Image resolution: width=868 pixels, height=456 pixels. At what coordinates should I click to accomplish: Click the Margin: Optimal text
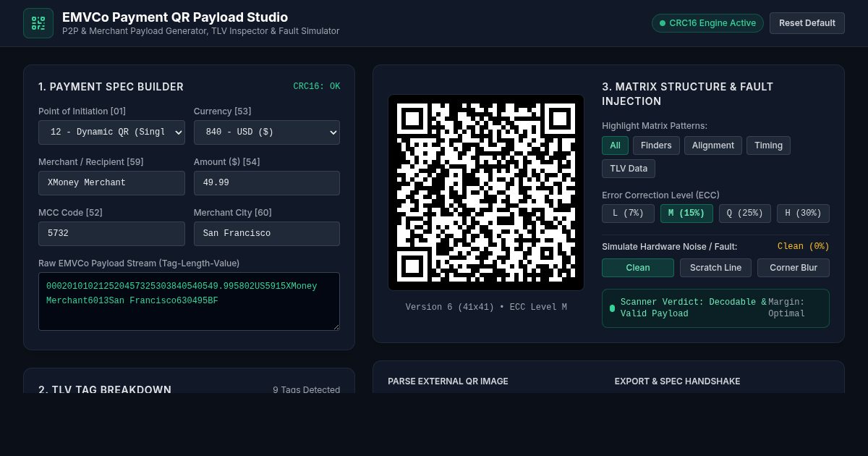pos(787,308)
